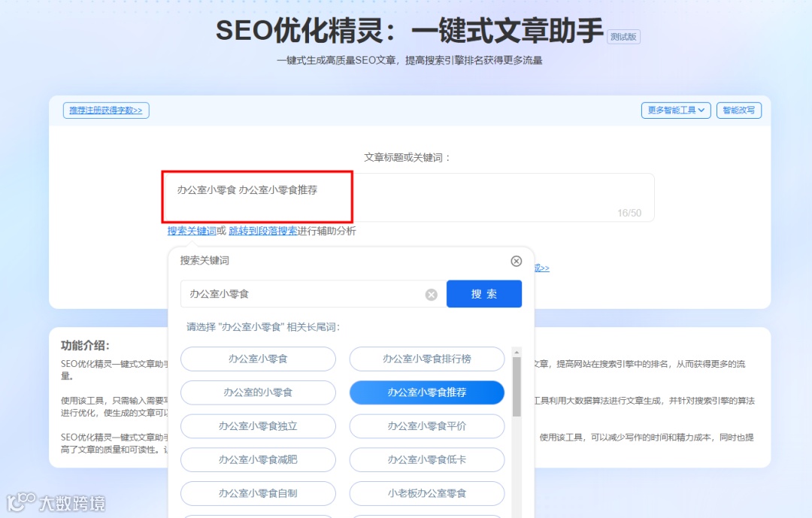Select the 办公室小零食平价 keyword

427,426
